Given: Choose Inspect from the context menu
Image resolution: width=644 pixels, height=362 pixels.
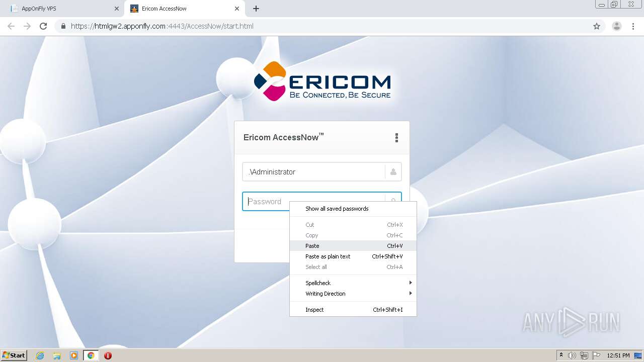Looking at the screenshot, I should 353,310.
